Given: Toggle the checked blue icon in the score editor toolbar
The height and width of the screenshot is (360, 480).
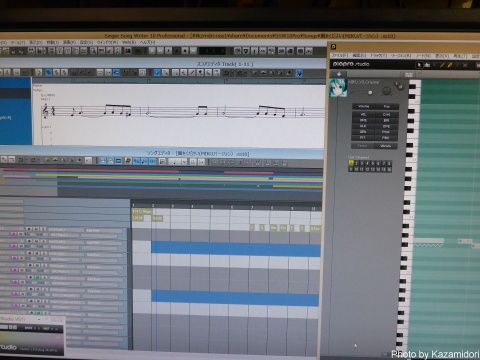Looking at the screenshot, I should pyautogui.click(x=157, y=72).
